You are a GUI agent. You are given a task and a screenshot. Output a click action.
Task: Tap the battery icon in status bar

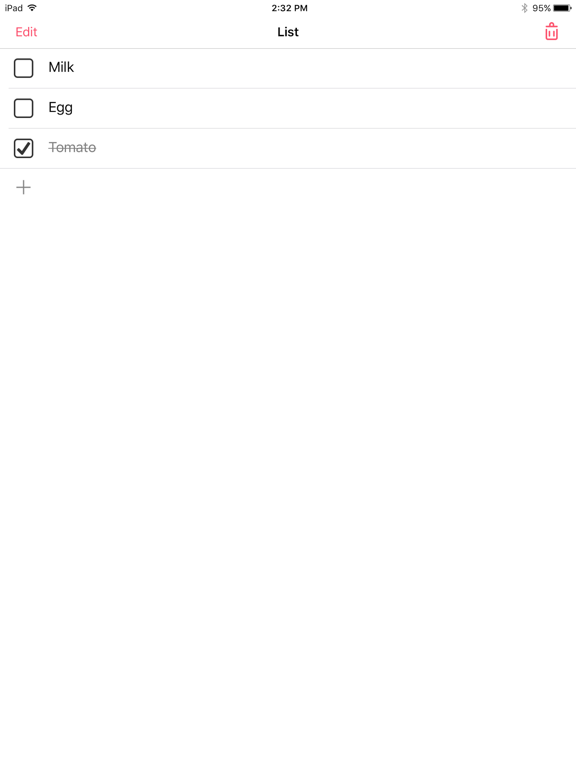click(x=562, y=8)
